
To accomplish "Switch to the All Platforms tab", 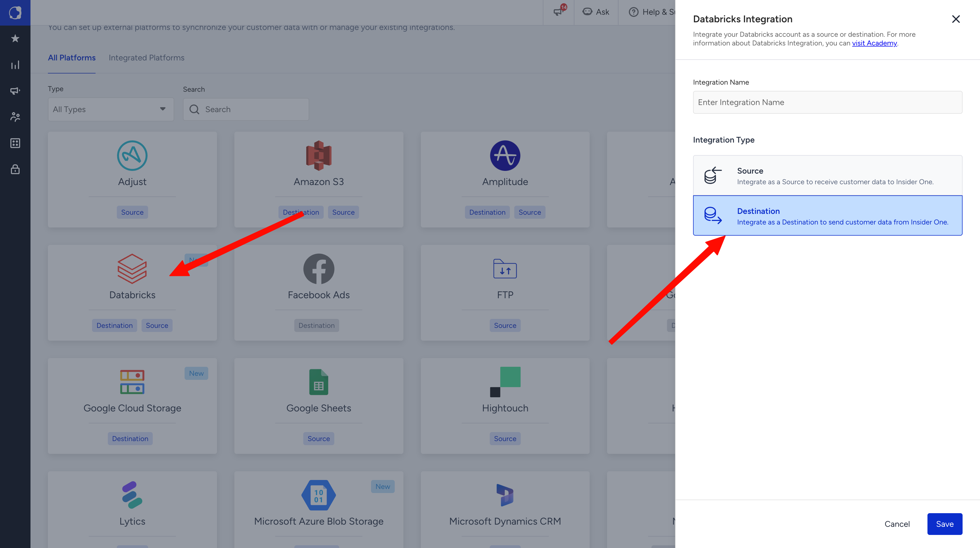I will [72, 58].
